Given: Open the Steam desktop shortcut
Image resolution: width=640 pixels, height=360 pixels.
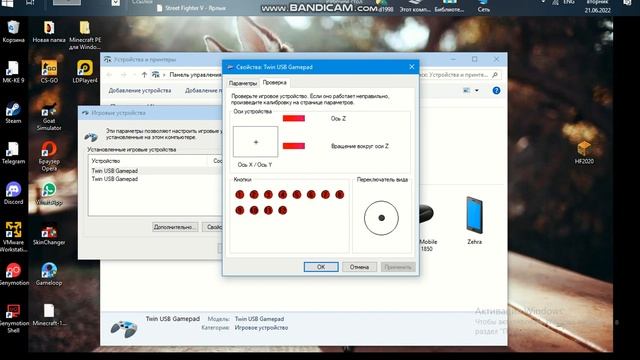Looking at the screenshot, I should coord(13,112).
